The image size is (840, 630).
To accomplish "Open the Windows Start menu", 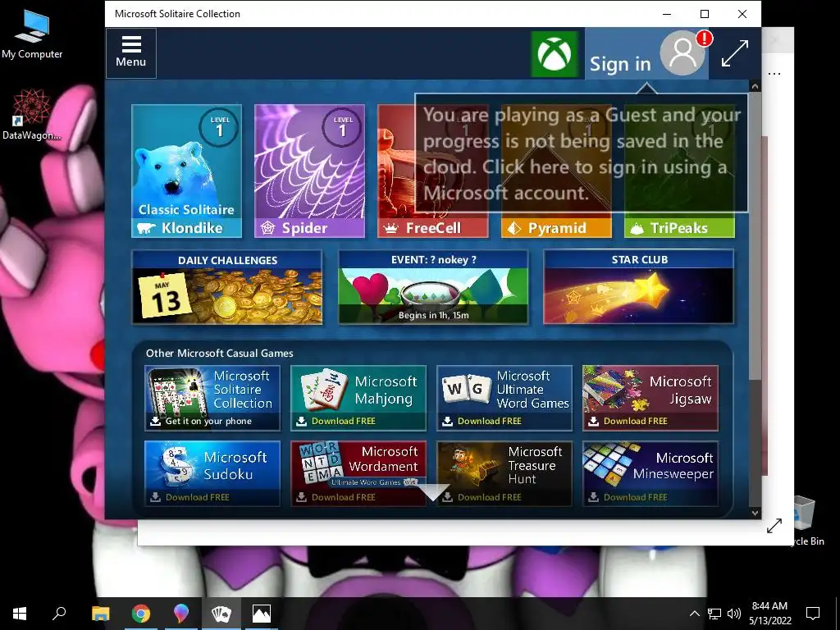I will [20, 614].
